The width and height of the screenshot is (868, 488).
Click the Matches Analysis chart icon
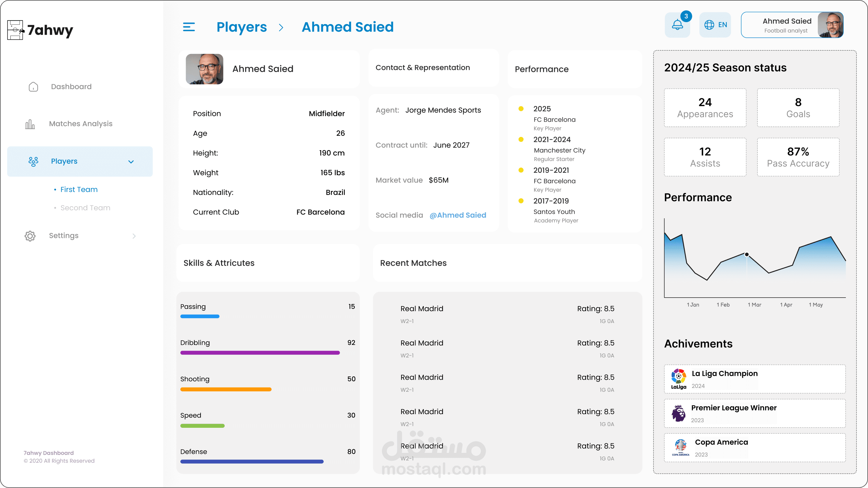[x=30, y=124]
